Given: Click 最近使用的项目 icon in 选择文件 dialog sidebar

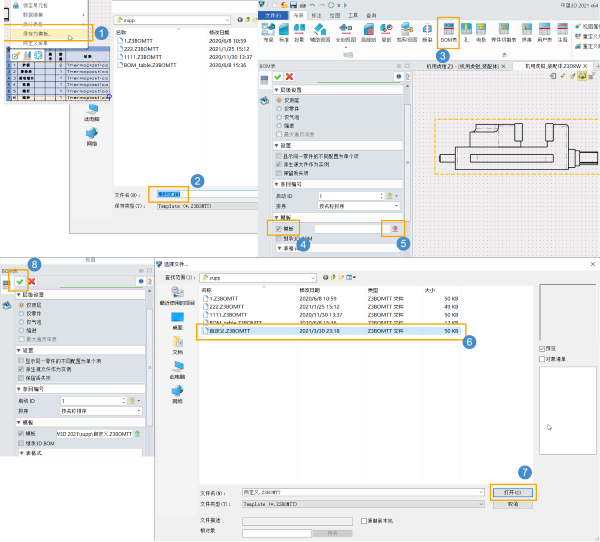Looking at the screenshot, I should [177, 295].
